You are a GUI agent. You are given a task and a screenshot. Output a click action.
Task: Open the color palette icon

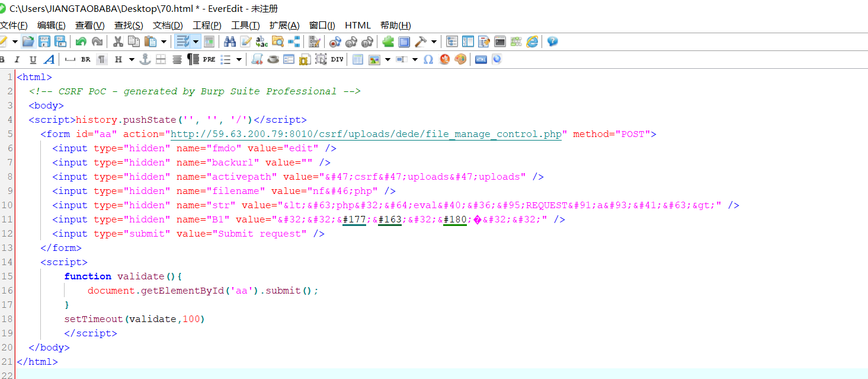(460, 59)
